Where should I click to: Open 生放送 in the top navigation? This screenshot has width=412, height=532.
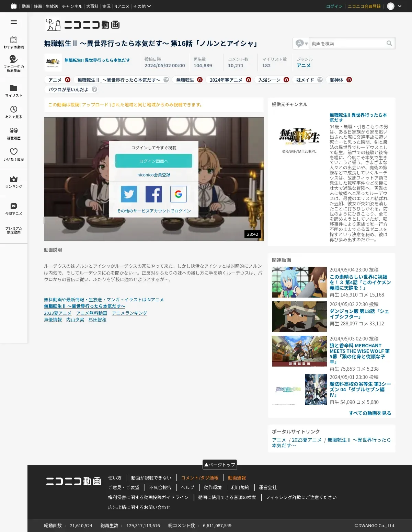click(x=52, y=6)
